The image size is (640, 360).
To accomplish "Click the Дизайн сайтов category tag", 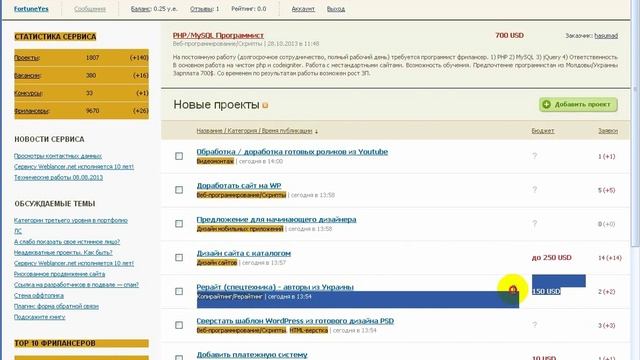I will (216, 263).
